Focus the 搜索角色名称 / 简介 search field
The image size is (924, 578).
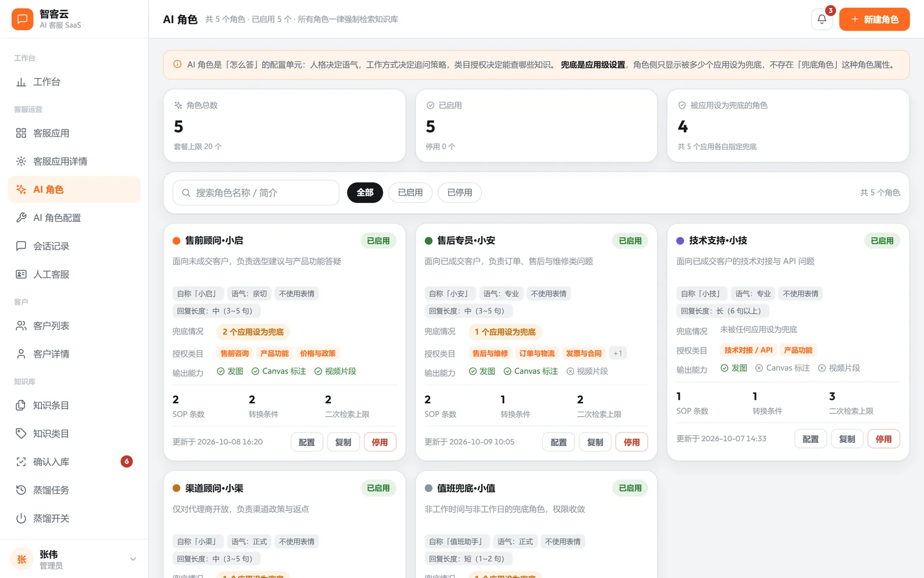click(x=256, y=192)
